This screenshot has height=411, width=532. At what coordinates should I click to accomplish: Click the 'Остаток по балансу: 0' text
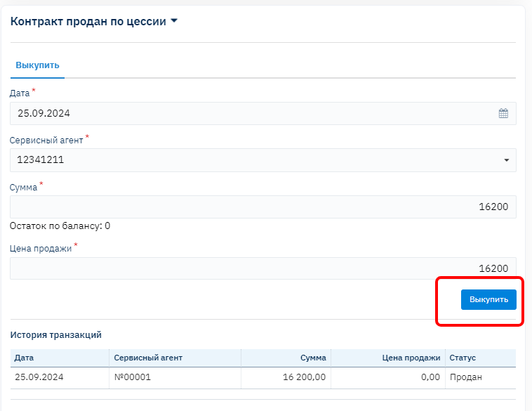(60, 226)
